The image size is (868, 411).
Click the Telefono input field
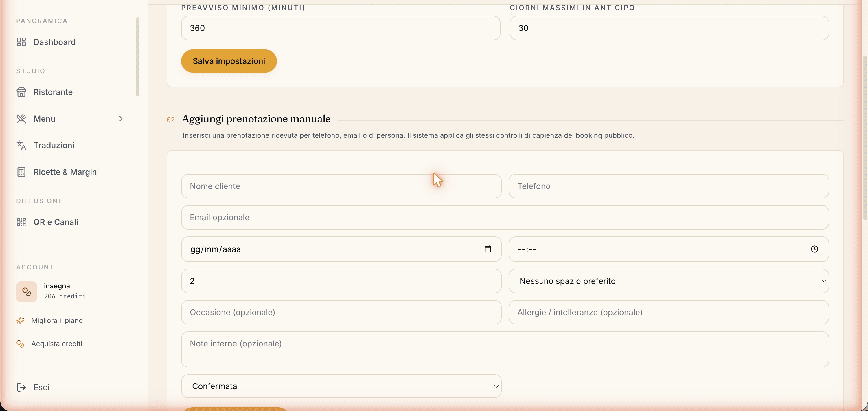coord(669,186)
